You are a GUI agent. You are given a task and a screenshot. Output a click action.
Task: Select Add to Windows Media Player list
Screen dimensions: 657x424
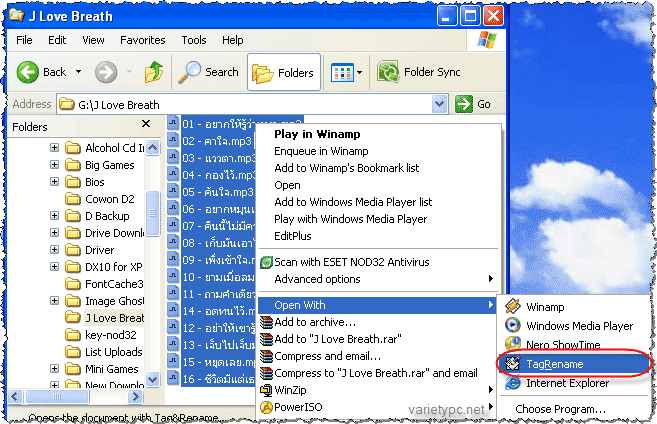(379, 202)
